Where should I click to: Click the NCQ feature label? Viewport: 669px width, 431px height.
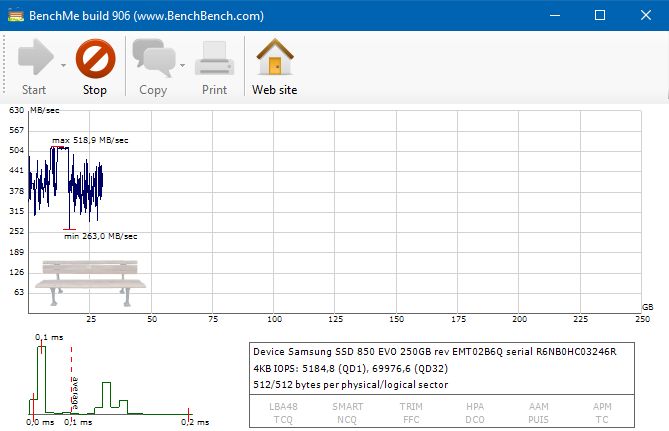click(x=346, y=419)
